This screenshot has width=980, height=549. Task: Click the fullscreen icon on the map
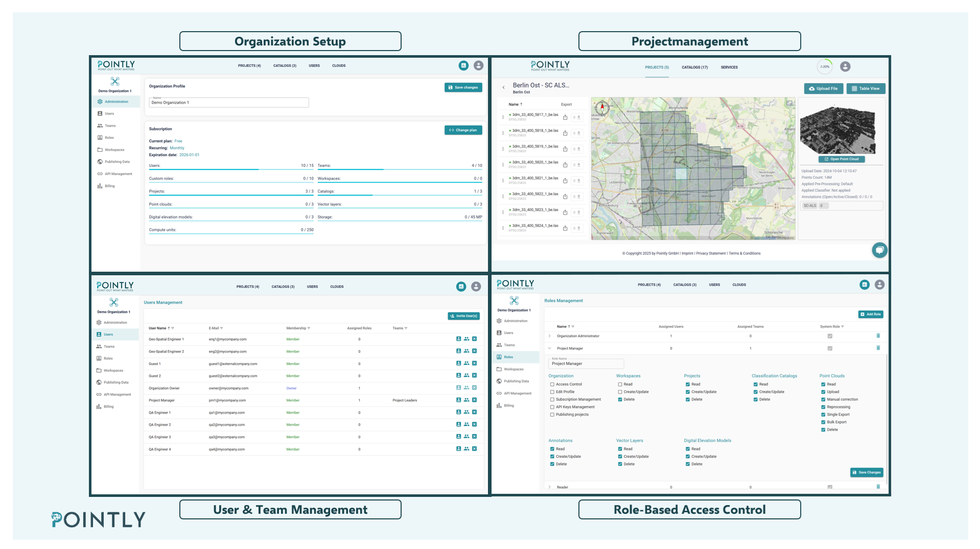point(789,103)
